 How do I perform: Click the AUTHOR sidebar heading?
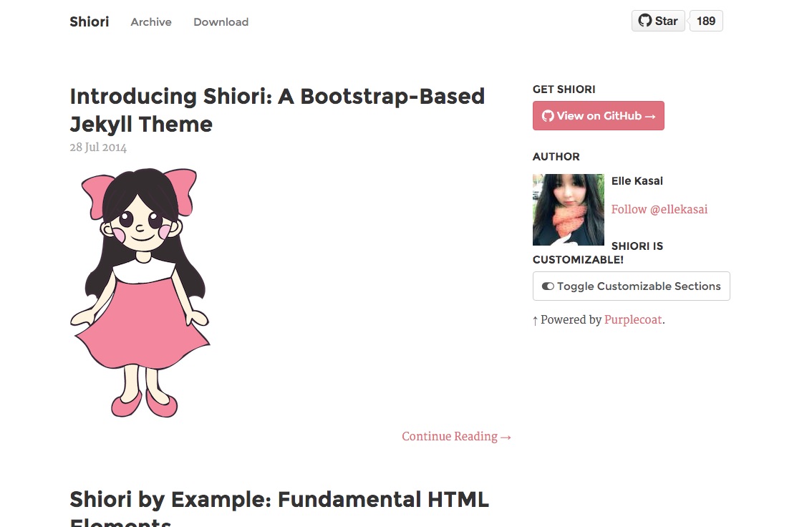[556, 157]
